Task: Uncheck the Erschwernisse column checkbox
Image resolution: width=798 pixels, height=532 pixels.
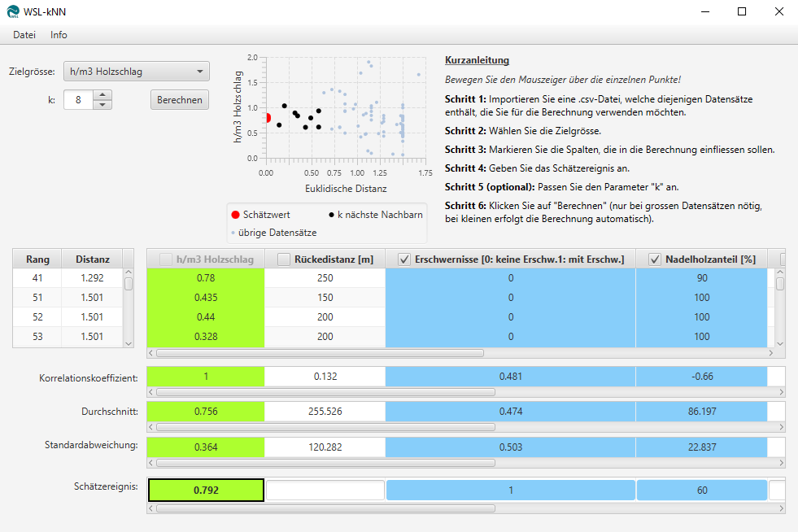Action: [x=404, y=259]
